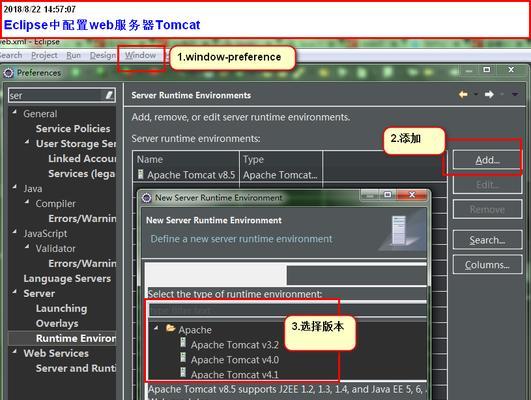Click the runtime type filter text field
The height and width of the screenshot is (400, 531).
(x=287, y=310)
